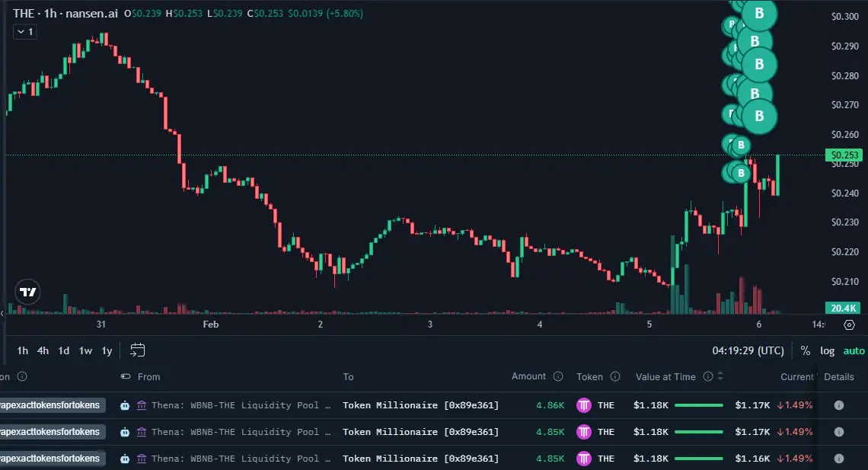Viewport: 868px width, 470px height.
Task: Toggle auto scale mode
Action: (x=854, y=350)
